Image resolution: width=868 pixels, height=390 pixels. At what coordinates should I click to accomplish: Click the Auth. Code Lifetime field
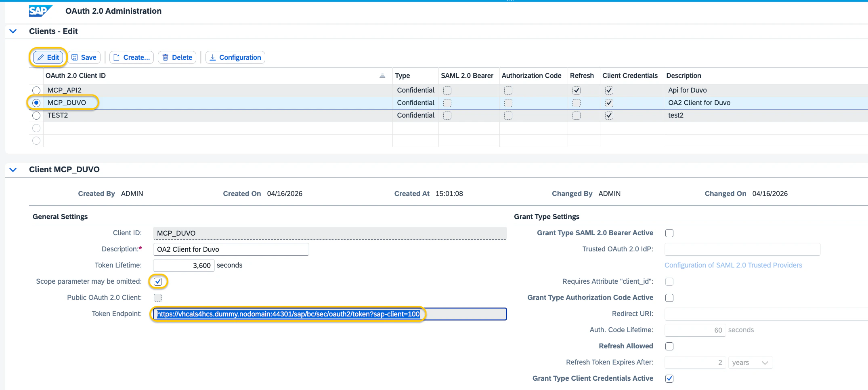pos(695,330)
